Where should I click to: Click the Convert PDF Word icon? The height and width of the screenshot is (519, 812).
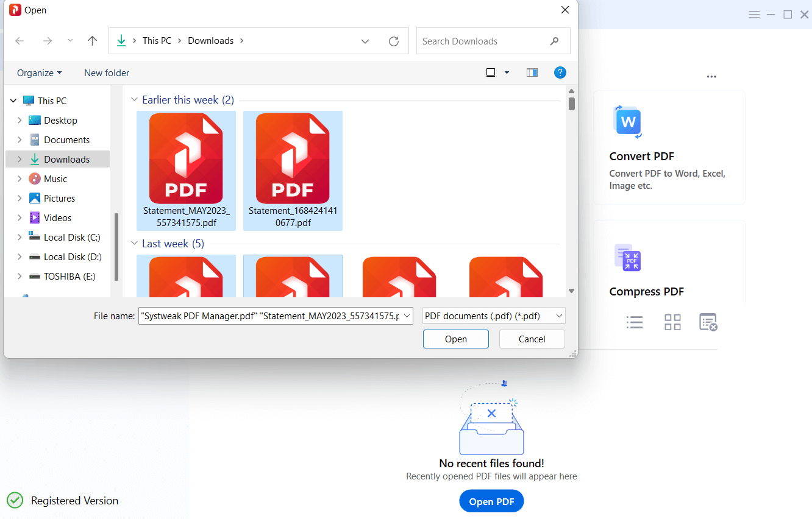pyautogui.click(x=627, y=122)
